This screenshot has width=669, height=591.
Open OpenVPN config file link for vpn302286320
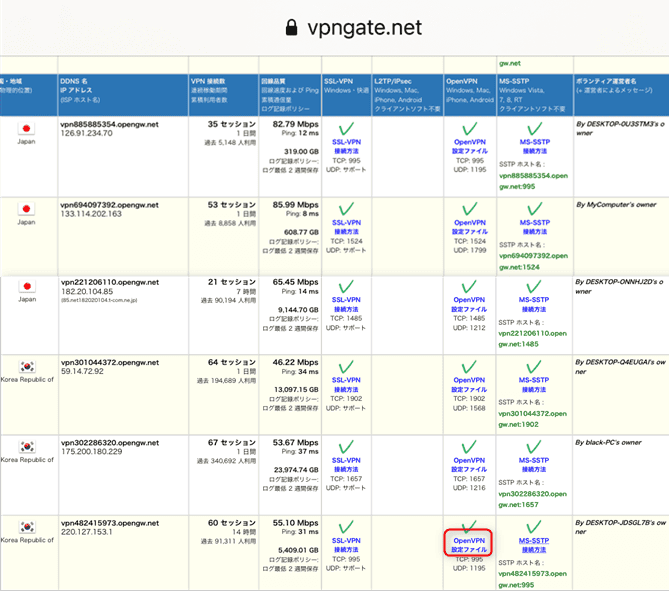pyautogui.click(x=469, y=465)
